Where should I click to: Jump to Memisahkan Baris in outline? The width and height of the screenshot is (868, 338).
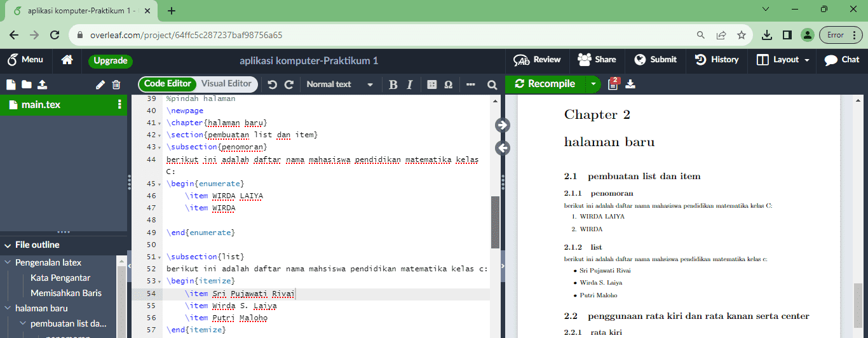(x=66, y=293)
